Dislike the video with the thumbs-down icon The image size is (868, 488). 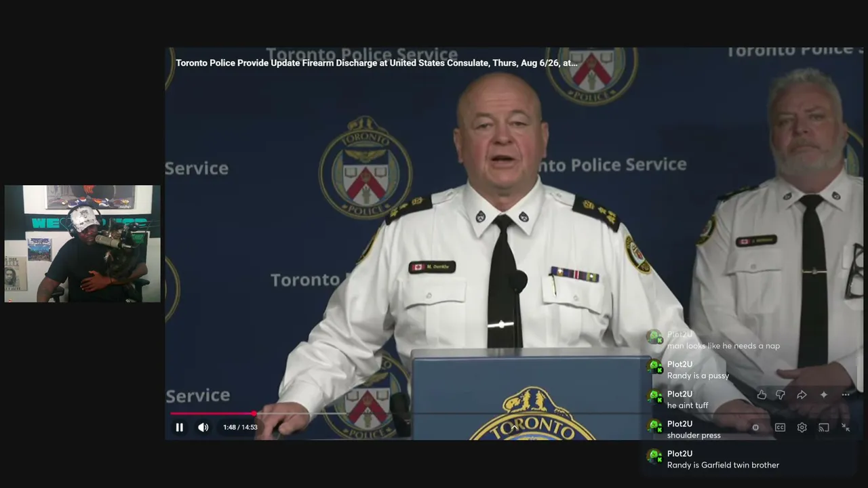[781, 394]
